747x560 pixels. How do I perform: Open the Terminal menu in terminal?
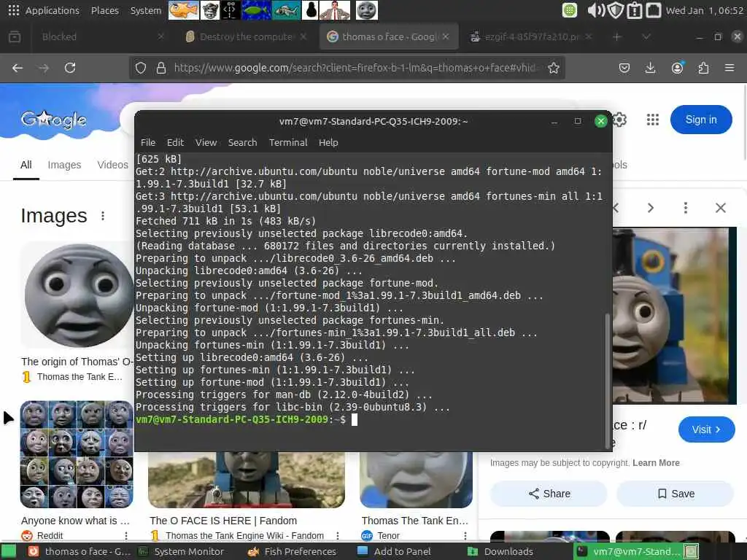pyautogui.click(x=287, y=142)
